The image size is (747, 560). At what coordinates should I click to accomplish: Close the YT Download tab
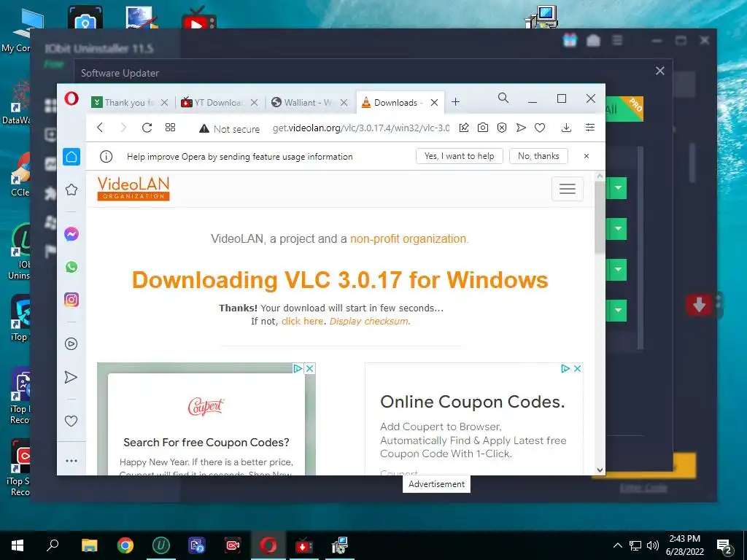coord(255,102)
